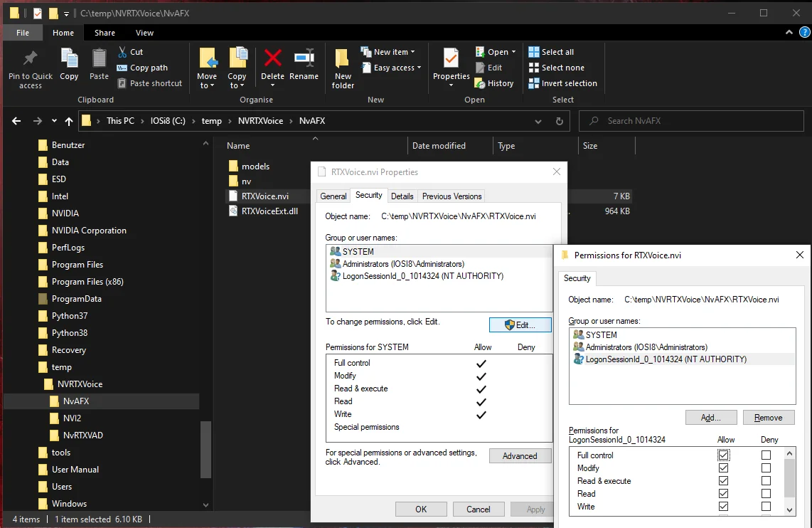Image resolution: width=812 pixels, height=528 pixels.
Task: Collapse the ribbon with chevron
Action: coord(789,32)
